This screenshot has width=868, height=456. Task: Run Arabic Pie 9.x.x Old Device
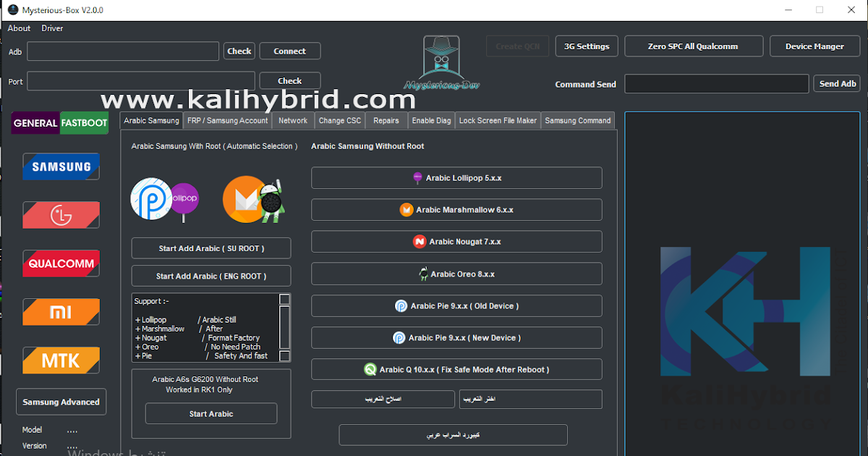point(456,305)
